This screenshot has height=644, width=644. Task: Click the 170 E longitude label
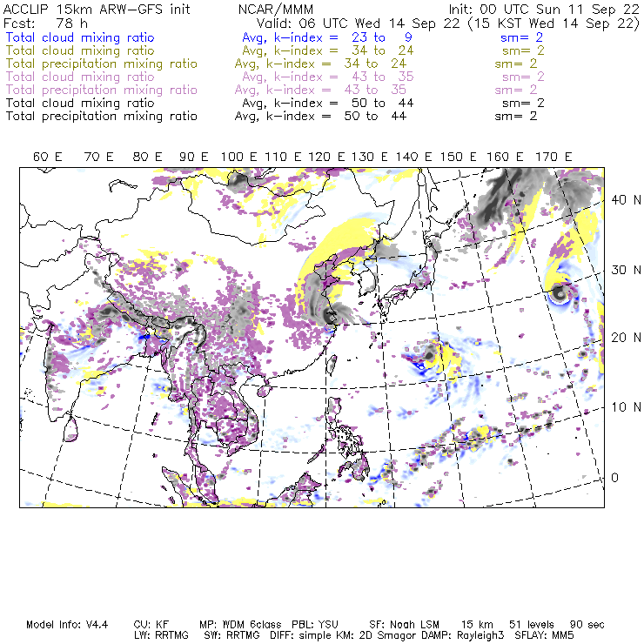(553, 157)
